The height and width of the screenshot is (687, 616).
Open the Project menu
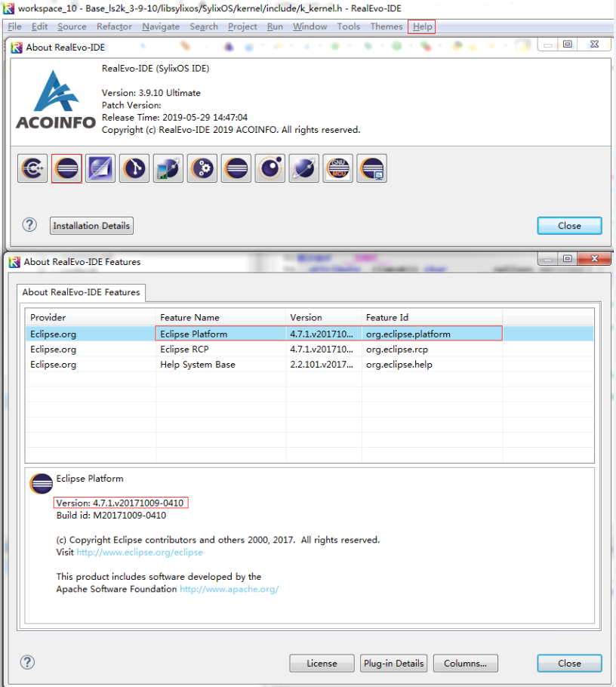point(242,26)
